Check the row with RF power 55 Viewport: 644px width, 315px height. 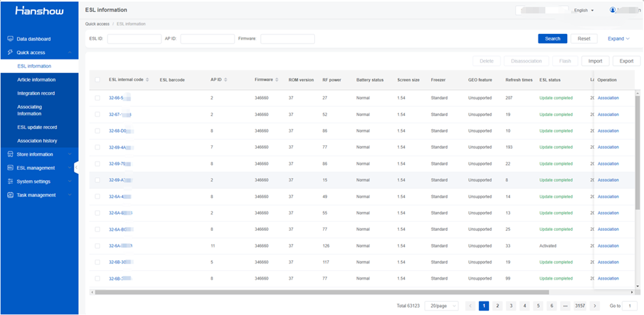click(97, 213)
